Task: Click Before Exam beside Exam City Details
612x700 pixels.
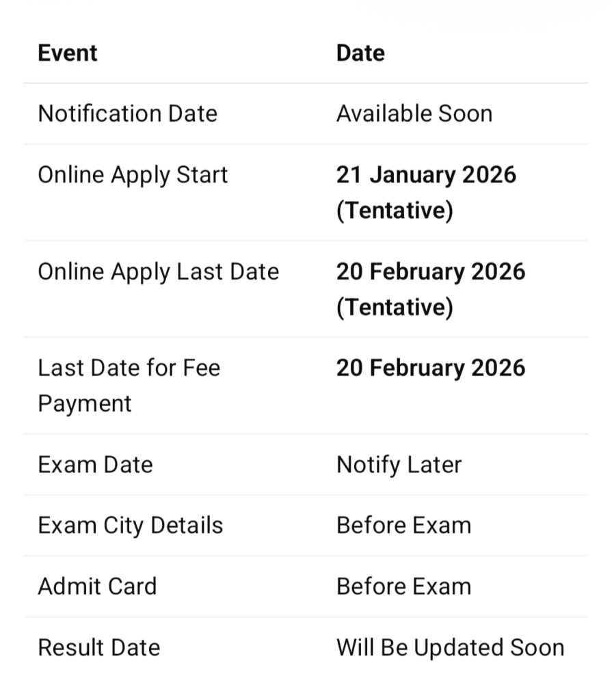Action: click(403, 526)
